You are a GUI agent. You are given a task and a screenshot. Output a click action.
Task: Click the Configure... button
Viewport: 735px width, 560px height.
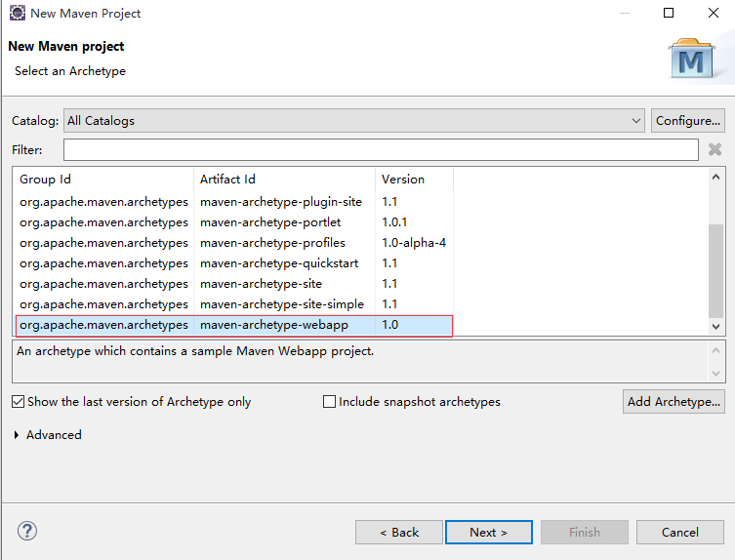pyautogui.click(x=687, y=120)
